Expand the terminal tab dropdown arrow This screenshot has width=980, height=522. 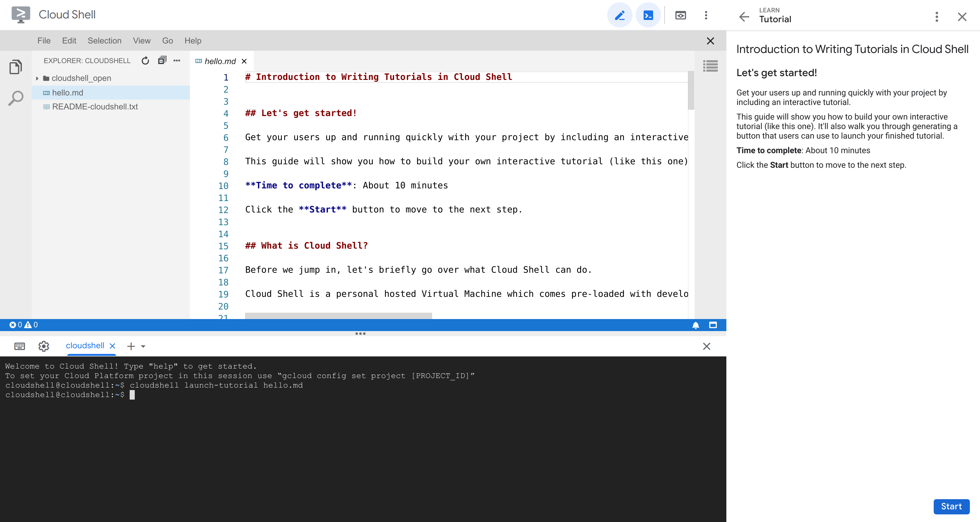coord(143,346)
